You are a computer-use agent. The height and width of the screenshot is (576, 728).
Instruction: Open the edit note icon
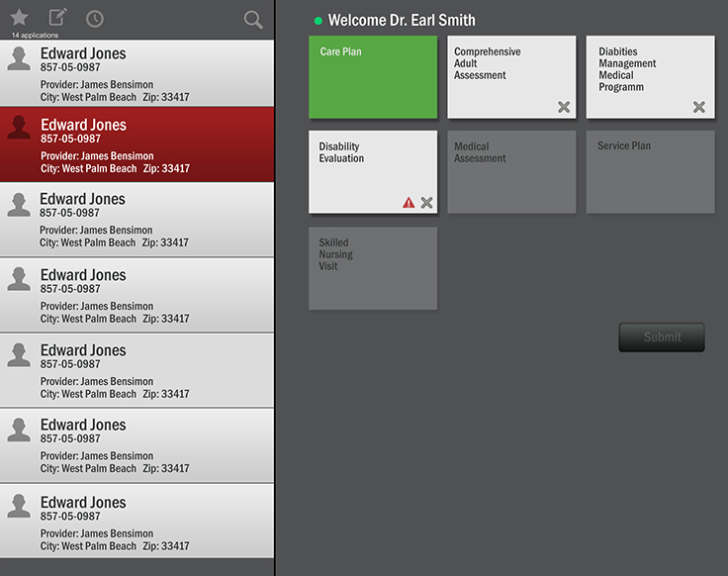[58, 18]
